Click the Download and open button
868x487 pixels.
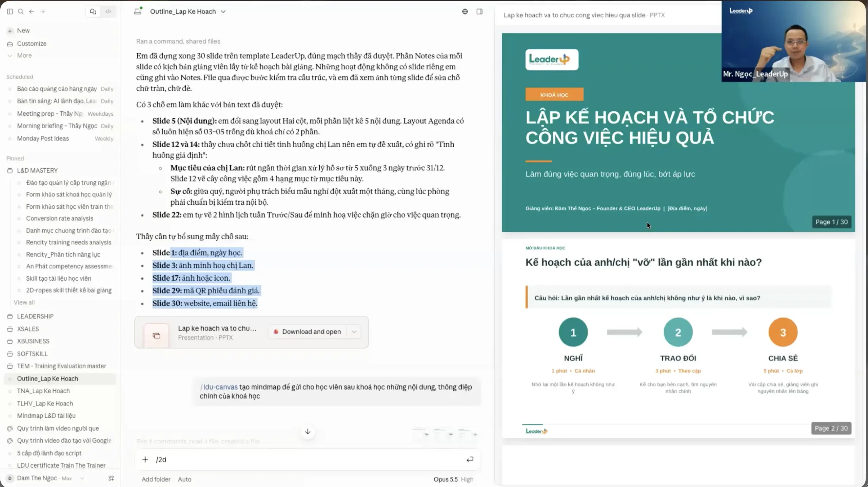[307, 332]
